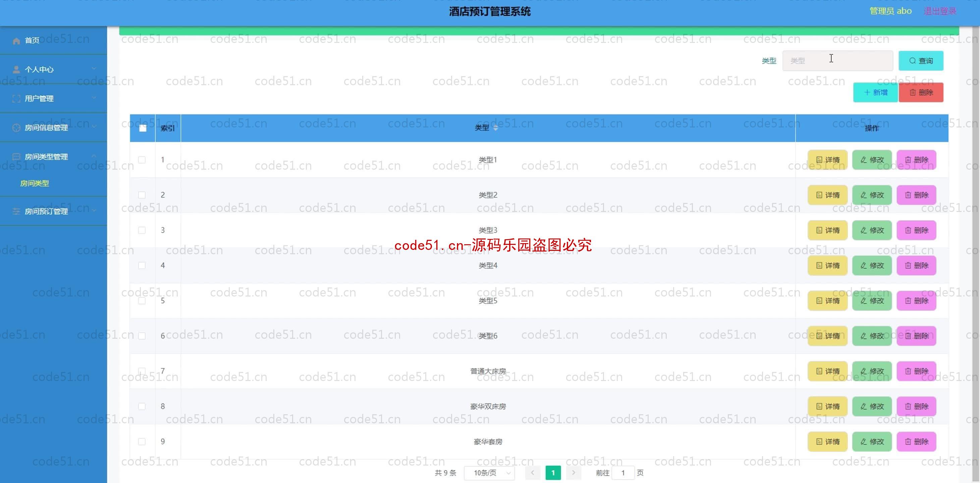
Task: Tick checkbox for row 类型5
Action: pos(142,301)
